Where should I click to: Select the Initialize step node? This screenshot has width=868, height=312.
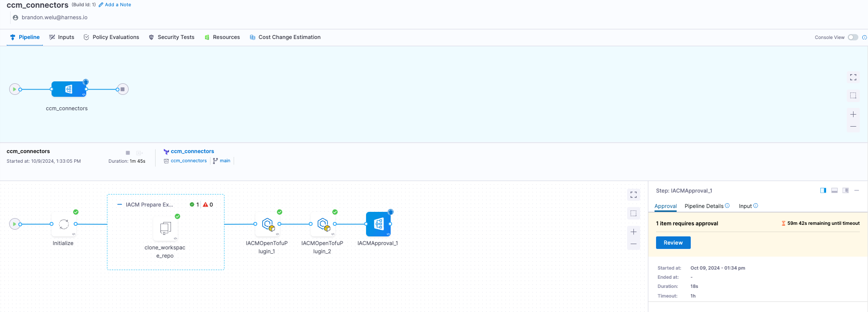tap(64, 224)
